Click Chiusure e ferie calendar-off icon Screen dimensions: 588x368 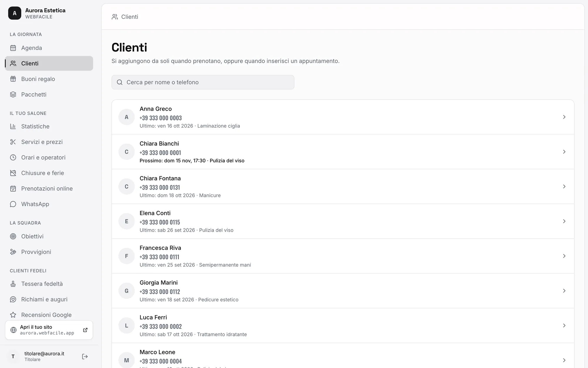[x=13, y=173]
